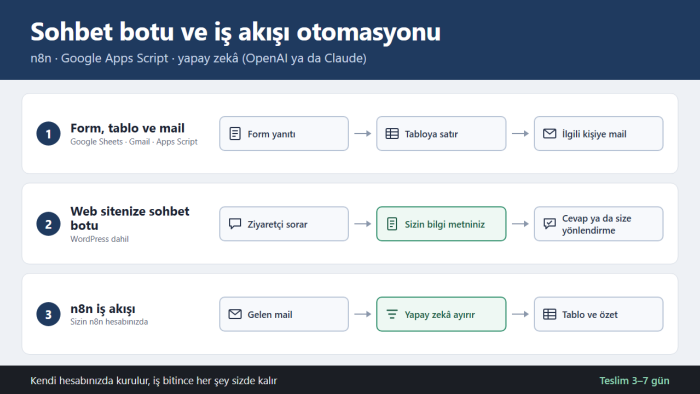Viewport: 700px width, 394px height.
Task: Click the Google Sheets · Gmail · Apps Script caption
Action: (133, 141)
